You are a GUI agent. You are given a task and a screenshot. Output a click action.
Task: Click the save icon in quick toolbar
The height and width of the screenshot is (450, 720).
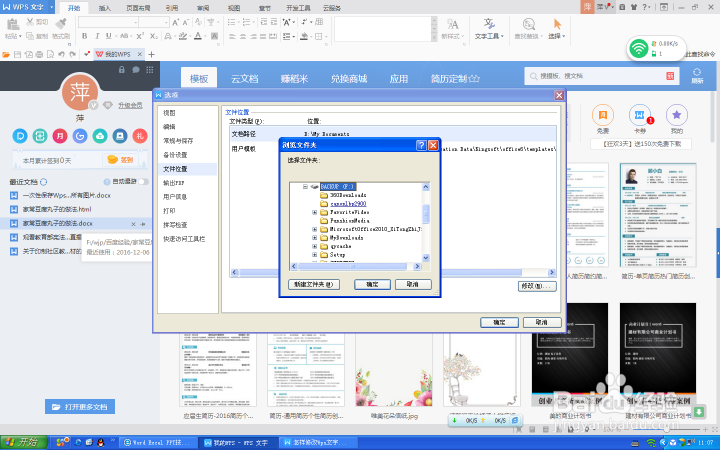tap(17, 54)
